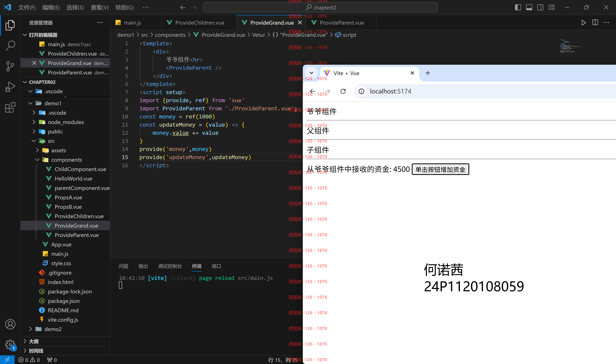The width and height of the screenshot is (616, 364).
Task: Click the script breadcrumb segment
Action: tap(345, 35)
